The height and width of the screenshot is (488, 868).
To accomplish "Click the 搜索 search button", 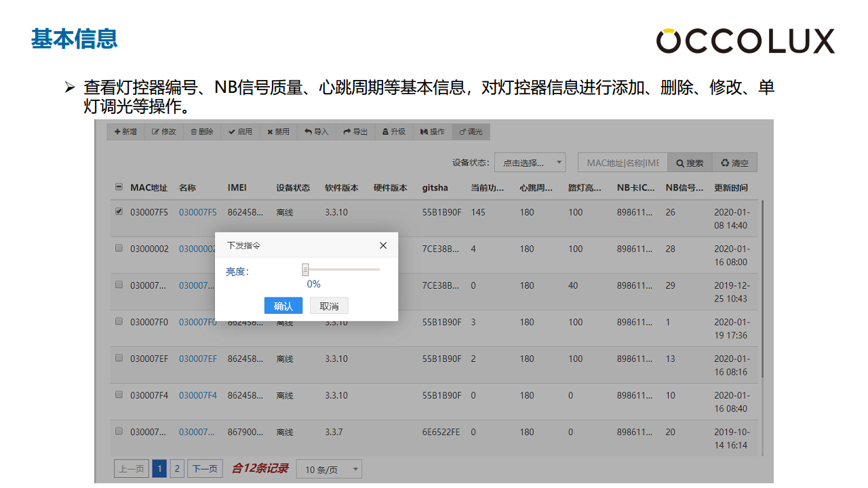I will 690,163.
